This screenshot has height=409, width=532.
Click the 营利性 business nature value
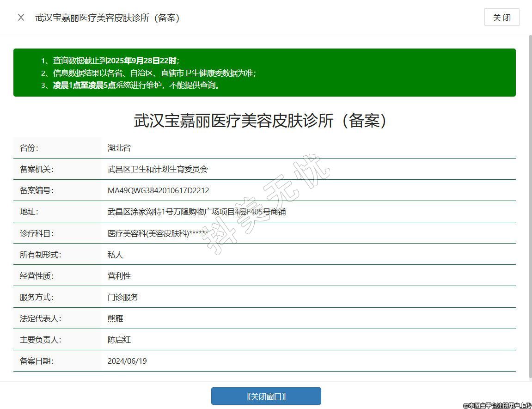pos(119,276)
